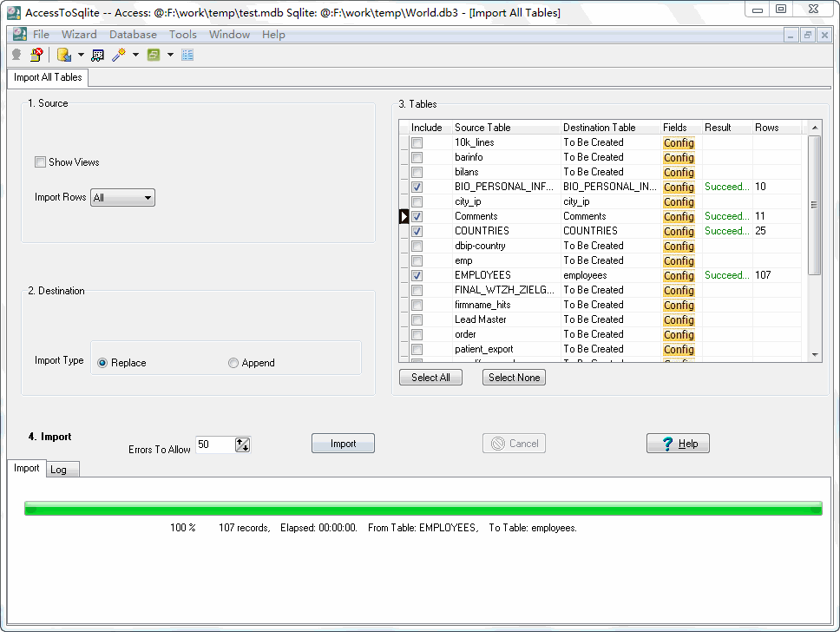This screenshot has width=840, height=632.
Task: Click the grey user login toolbar icon
Action: point(16,55)
